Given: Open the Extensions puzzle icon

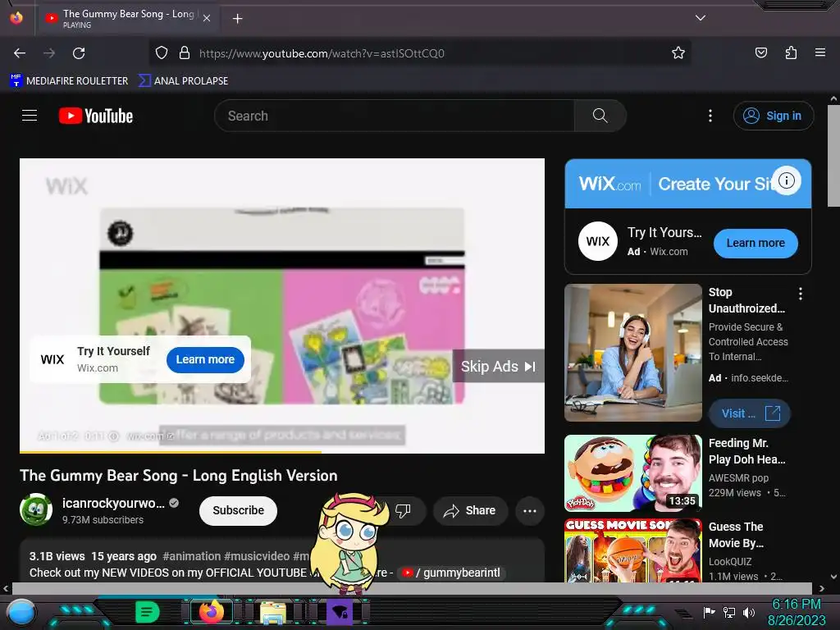Looking at the screenshot, I should (791, 52).
